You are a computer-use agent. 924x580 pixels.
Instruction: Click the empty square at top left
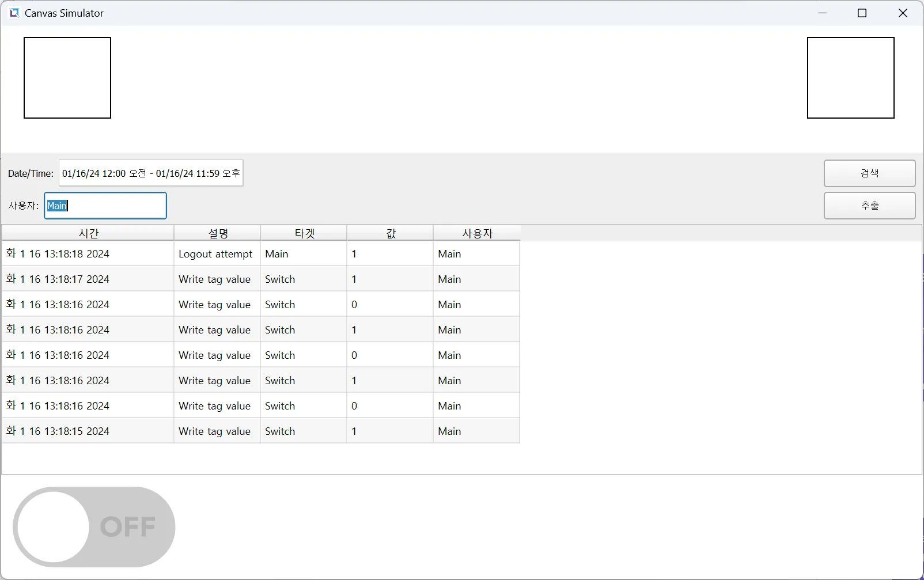tap(67, 78)
